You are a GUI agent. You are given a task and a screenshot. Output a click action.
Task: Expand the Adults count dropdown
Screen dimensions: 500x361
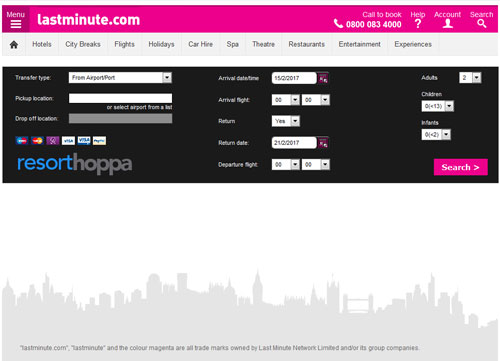pos(470,78)
